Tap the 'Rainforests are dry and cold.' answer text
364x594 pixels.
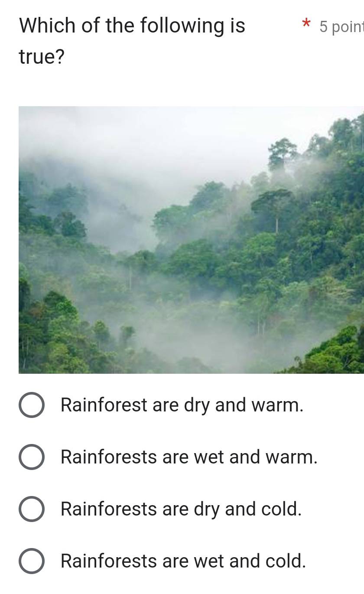point(181,509)
